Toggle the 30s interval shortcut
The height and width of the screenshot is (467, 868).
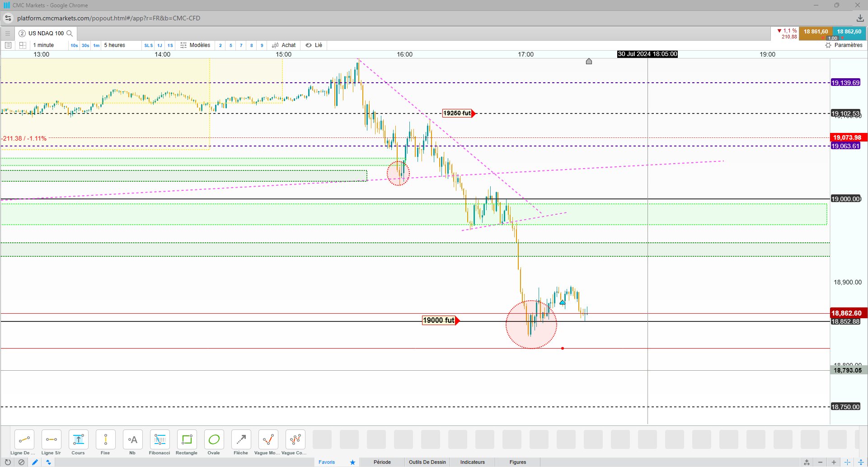85,45
